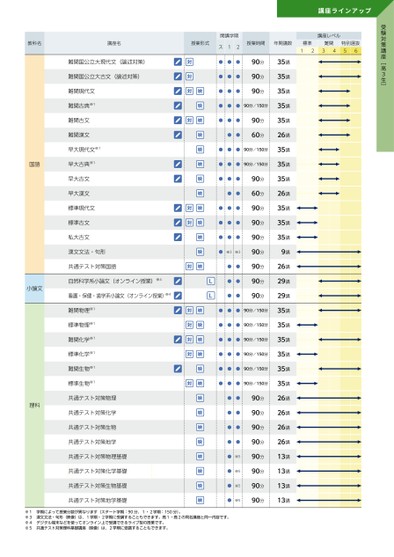This screenshot has height=557, width=394.
Task: Click course name 共通テスト対策化学
Action: coord(92,413)
